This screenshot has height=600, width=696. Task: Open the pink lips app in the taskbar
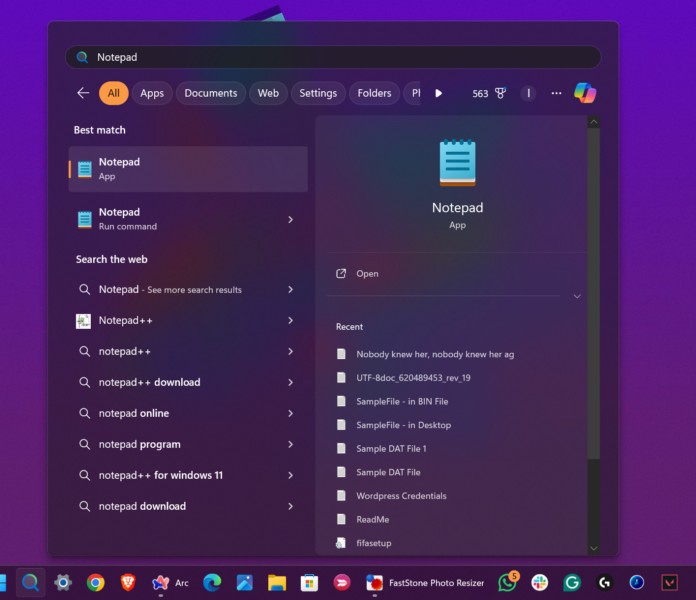pos(342,582)
